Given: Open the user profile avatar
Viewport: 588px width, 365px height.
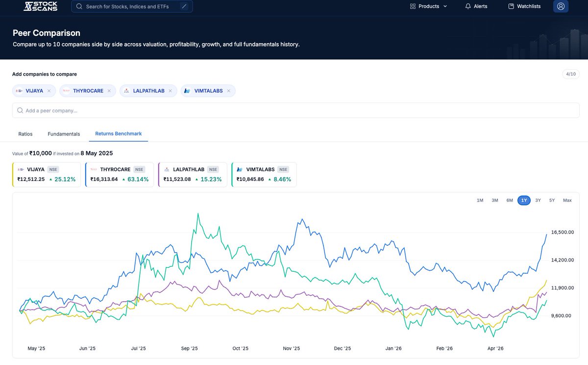Looking at the screenshot, I should tap(561, 6).
